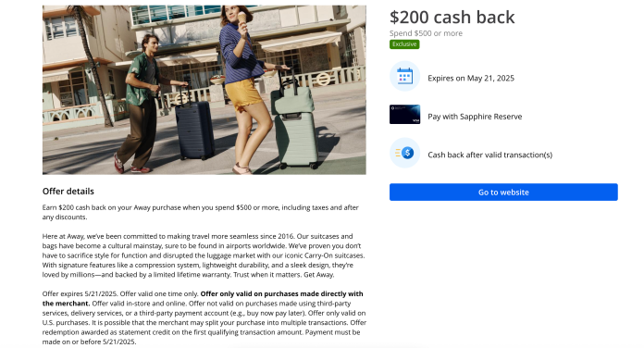Image resolution: width=644 pixels, height=348 pixels.
Task: Click the green Exclusive badge
Action: (x=404, y=44)
